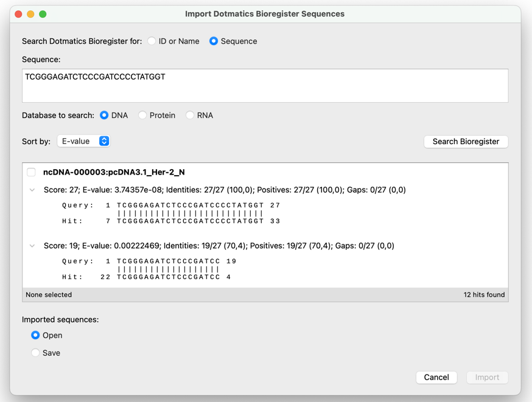Select Save for imported sequences
The width and height of the screenshot is (532, 402).
point(35,353)
